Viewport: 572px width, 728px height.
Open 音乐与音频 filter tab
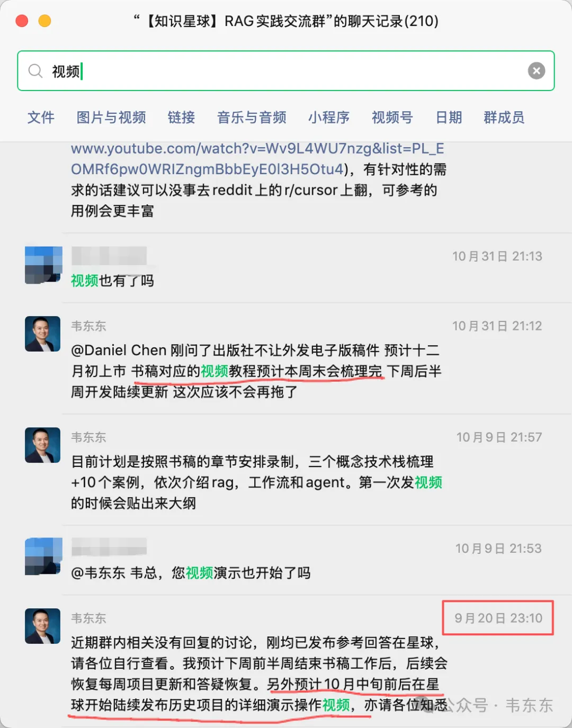(252, 117)
